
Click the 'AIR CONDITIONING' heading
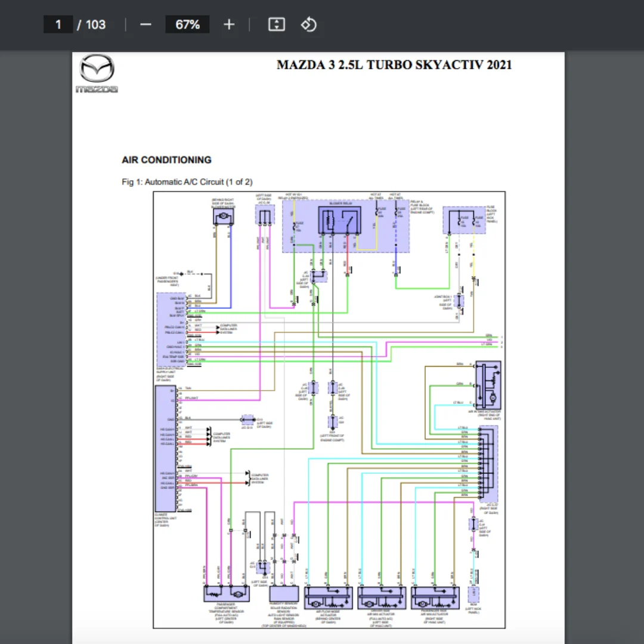(x=167, y=160)
